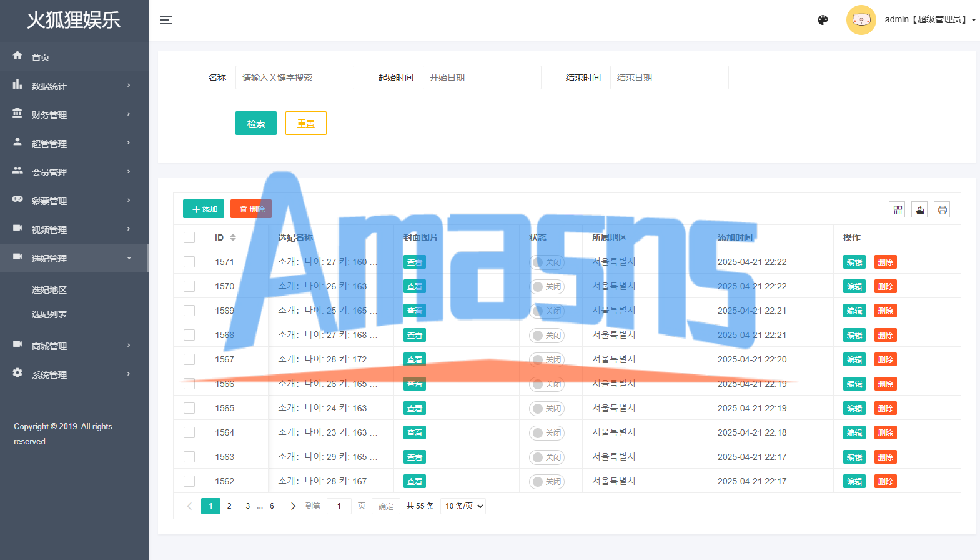Click the 系统管理 gear icon
980x560 pixels.
coord(17,373)
